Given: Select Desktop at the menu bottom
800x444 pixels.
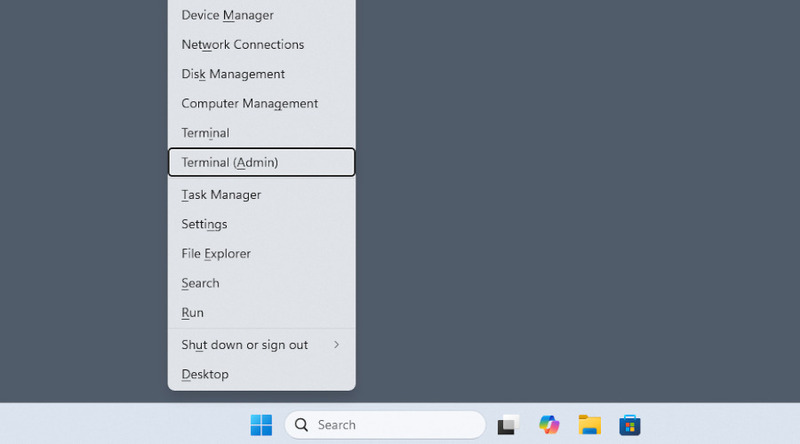Looking at the screenshot, I should 205,374.
